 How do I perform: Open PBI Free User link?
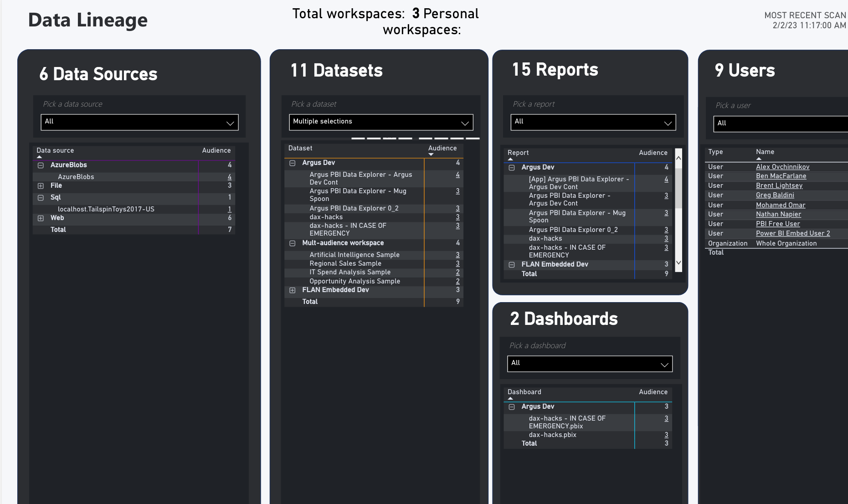(x=778, y=224)
